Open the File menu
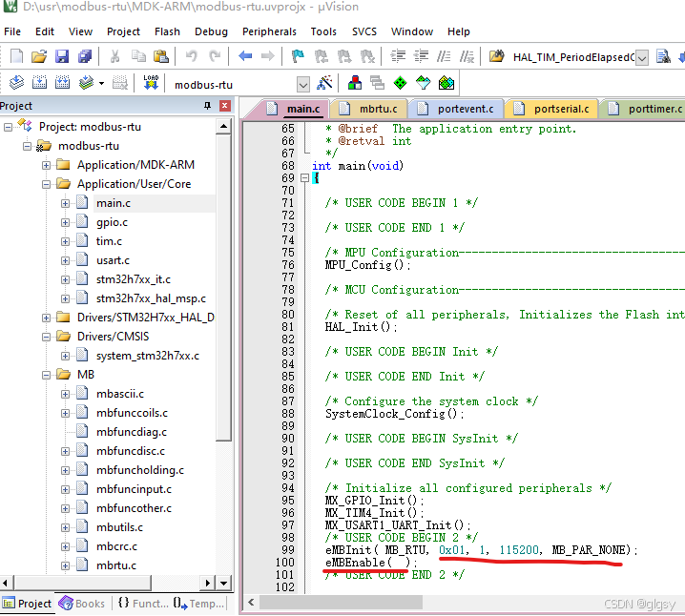Image resolution: width=685 pixels, height=616 pixels. click(12, 31)
